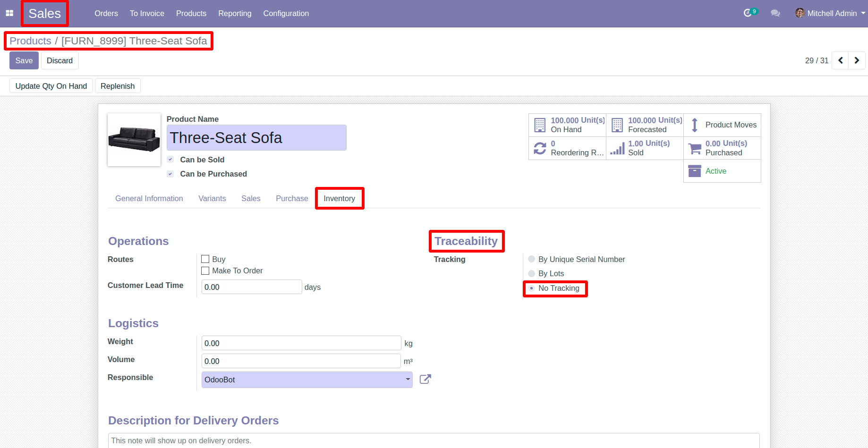Click the Weight input field
This screenshot has height=448, width=868.
coord(301,343)
